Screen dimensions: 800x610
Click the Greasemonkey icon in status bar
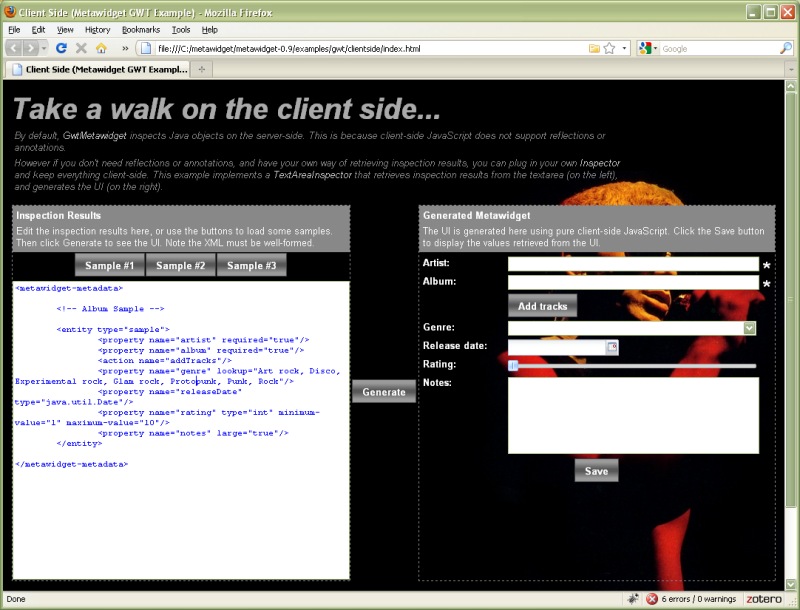tap(633, 599)
